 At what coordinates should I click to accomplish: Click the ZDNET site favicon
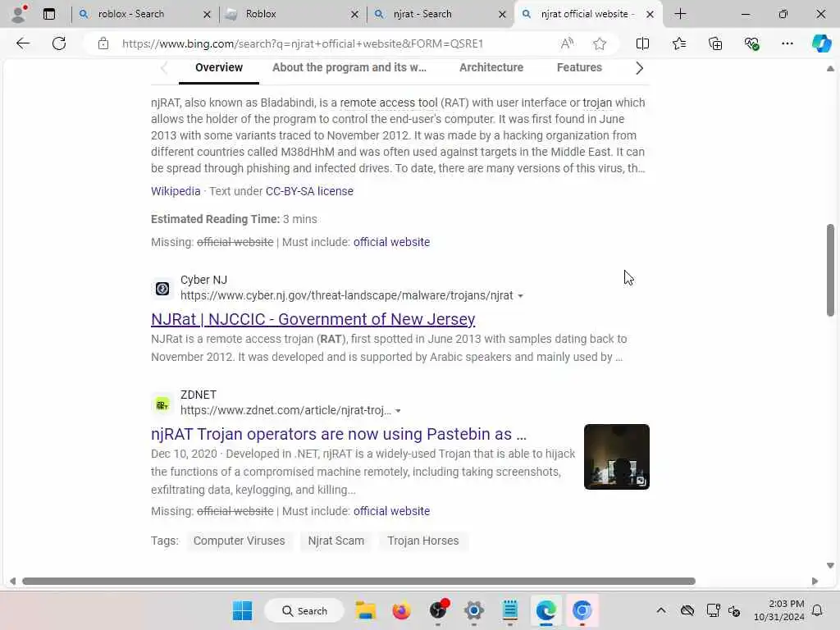click(x=162, y=404)
